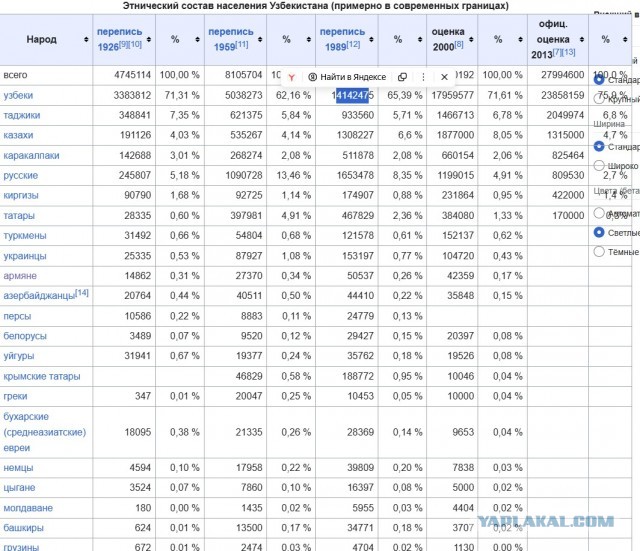Open the уйгуры link
640x551 pixels.
[x=19, y=356]
